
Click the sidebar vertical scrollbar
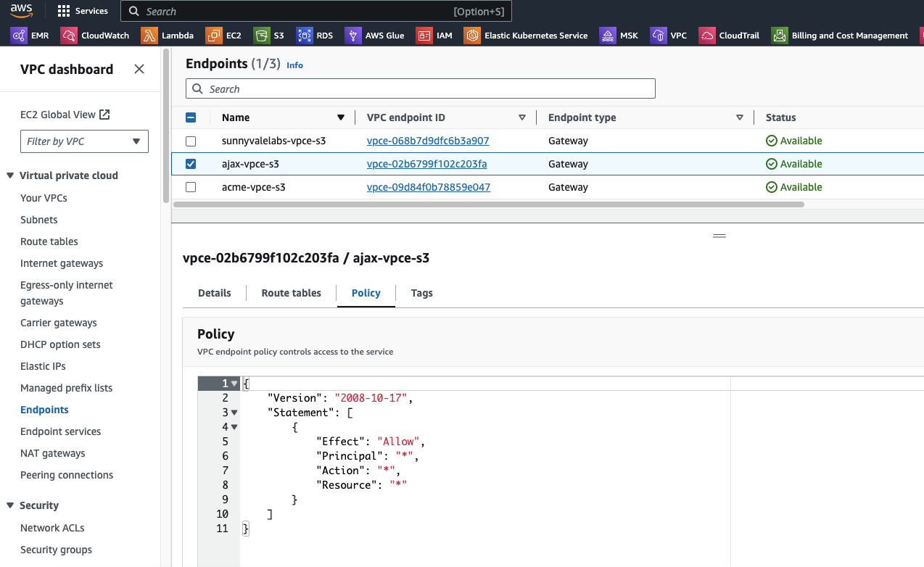(166, 124)
